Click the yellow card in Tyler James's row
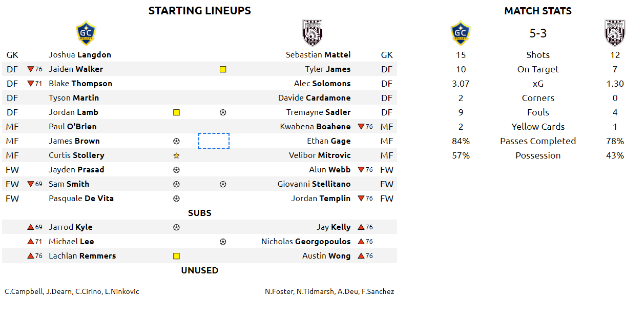Viewport: 644px width, 316px height. tap(223, 69)
